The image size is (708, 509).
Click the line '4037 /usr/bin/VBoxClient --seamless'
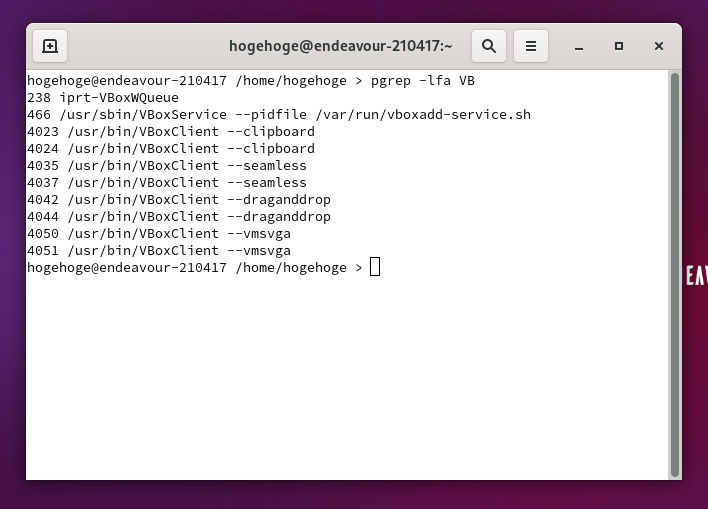[x=167, y=182]
